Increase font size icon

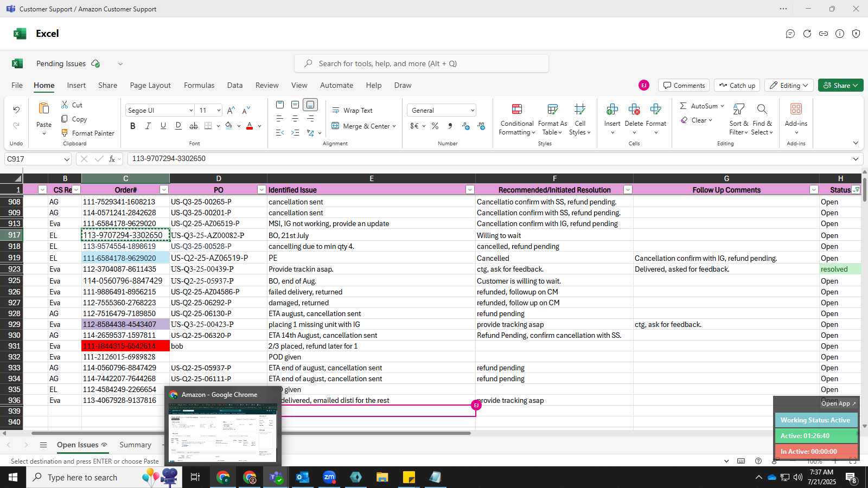coord(231,110)
